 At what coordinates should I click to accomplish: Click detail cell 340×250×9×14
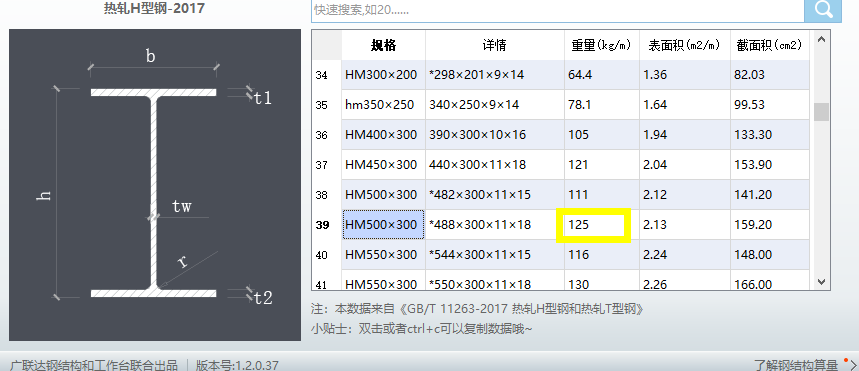(x=495, y=105)
